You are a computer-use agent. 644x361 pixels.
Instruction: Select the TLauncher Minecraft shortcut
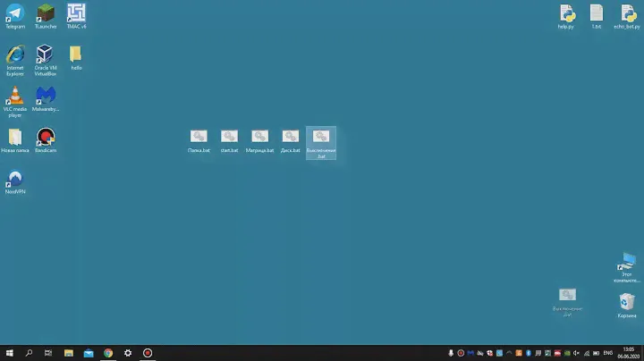(x=46, y=13)
